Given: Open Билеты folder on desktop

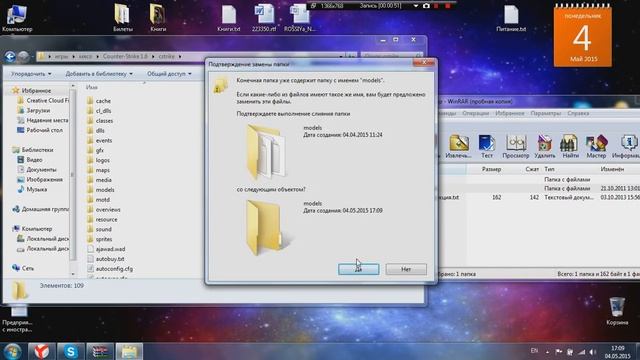Looking at the screenshot, I should point(122,18).
